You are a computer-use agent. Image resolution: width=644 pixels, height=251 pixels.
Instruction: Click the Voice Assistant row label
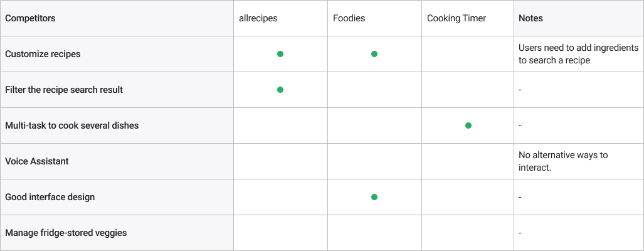coord(37,161)
